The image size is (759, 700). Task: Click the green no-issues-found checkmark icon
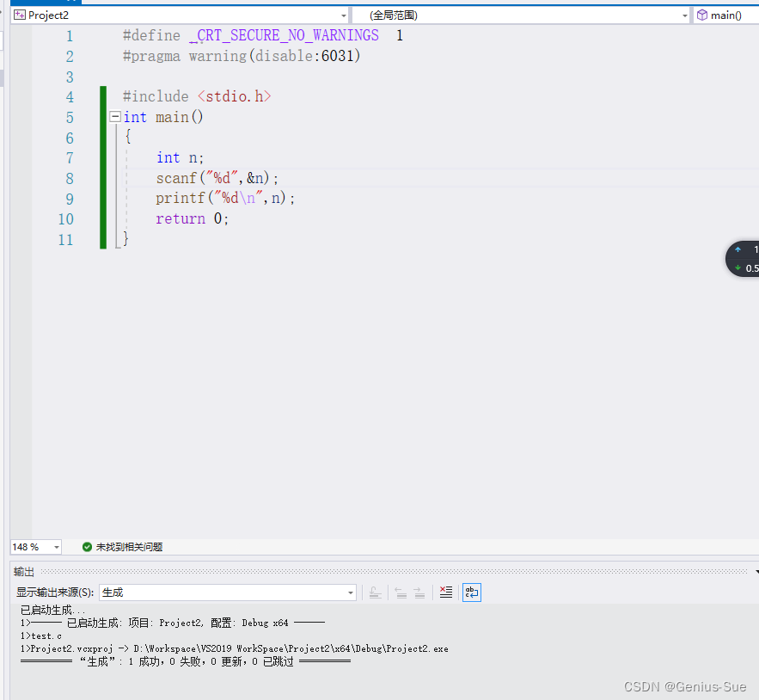click(87, 547)
